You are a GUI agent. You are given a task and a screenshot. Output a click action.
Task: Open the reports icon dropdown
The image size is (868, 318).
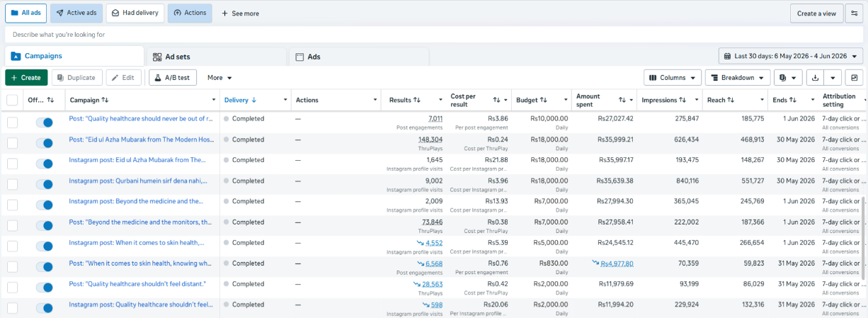tap(788, 77)
